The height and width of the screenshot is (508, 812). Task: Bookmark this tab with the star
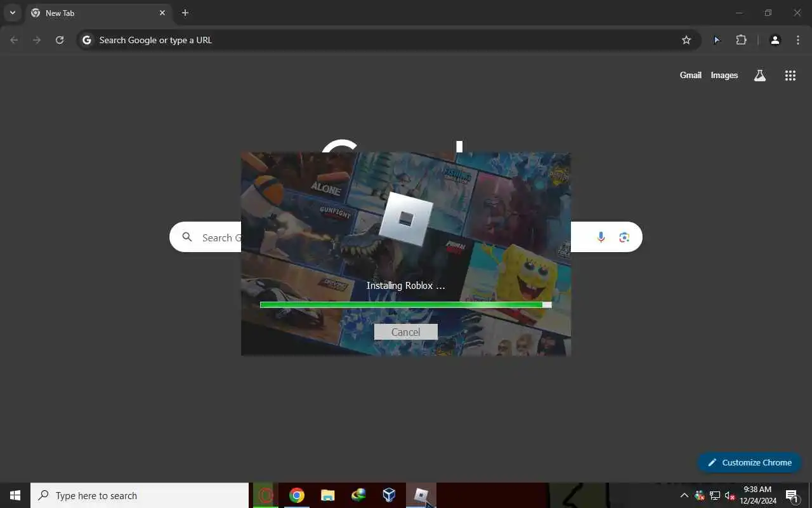[x=686, y=40]
